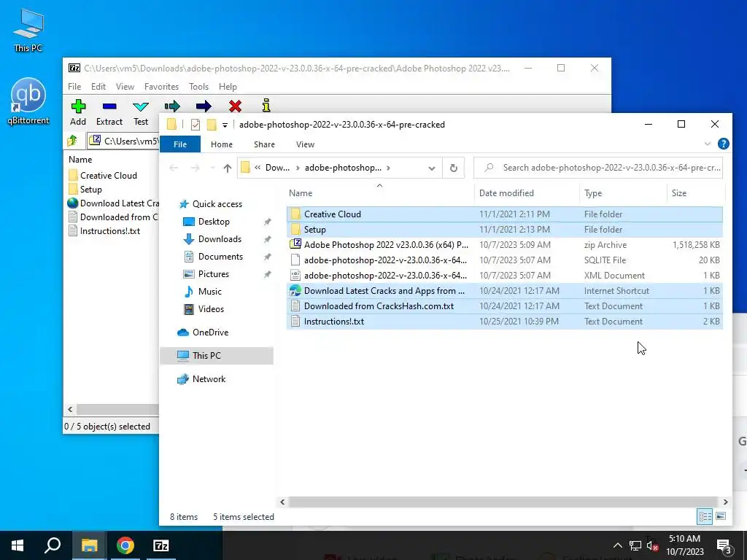Viewport: 747px width, 560px height.
Task: Open the Tools menu in 7-Zip
Action: (x=198, y=87)
